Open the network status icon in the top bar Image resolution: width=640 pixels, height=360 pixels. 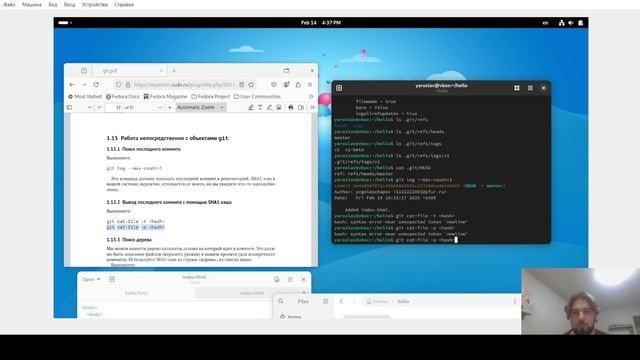[x=562, y=23]
